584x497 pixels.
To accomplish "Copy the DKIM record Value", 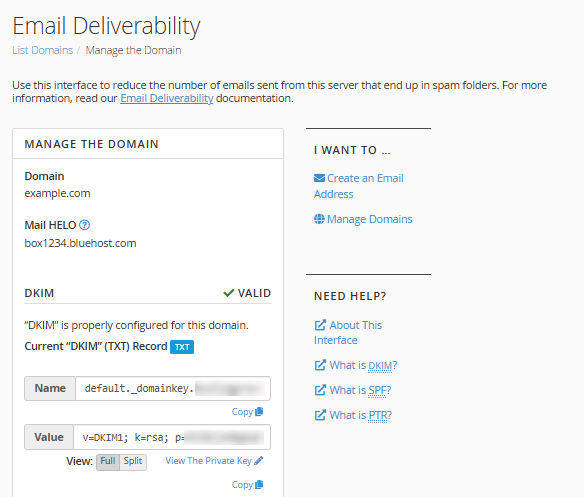I will coord(247,485).
